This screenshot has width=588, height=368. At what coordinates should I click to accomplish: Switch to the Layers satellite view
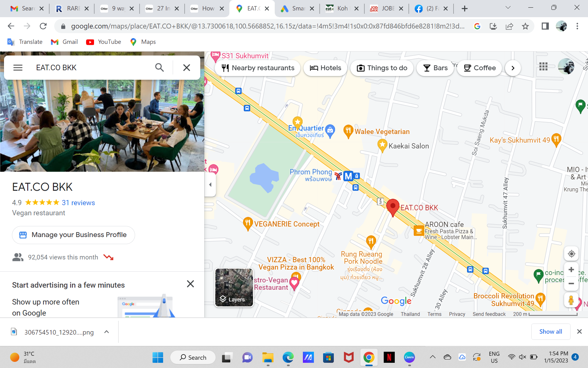(234, 287)
